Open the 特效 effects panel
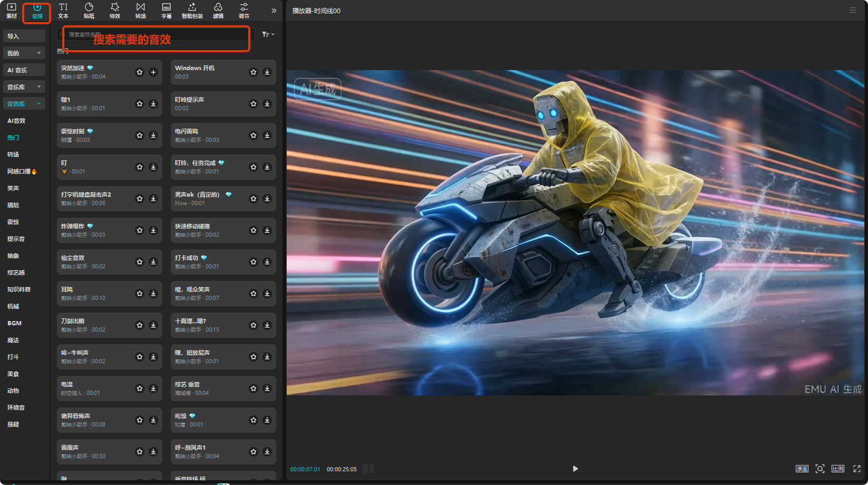The height and width of the screenshot is (485, 868). 114,11
